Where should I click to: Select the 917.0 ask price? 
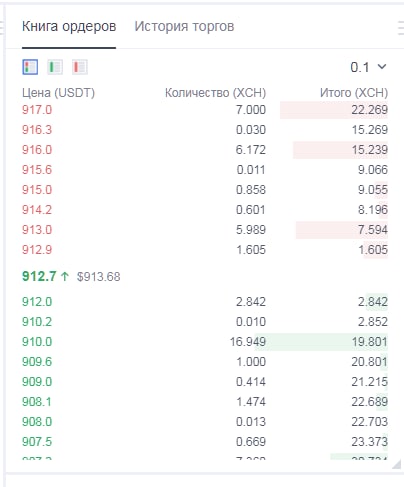37,110
